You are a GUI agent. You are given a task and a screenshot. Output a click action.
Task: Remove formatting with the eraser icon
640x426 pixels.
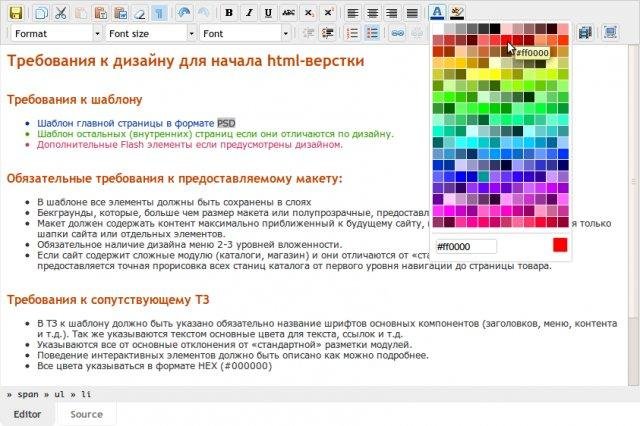[140, 13]
